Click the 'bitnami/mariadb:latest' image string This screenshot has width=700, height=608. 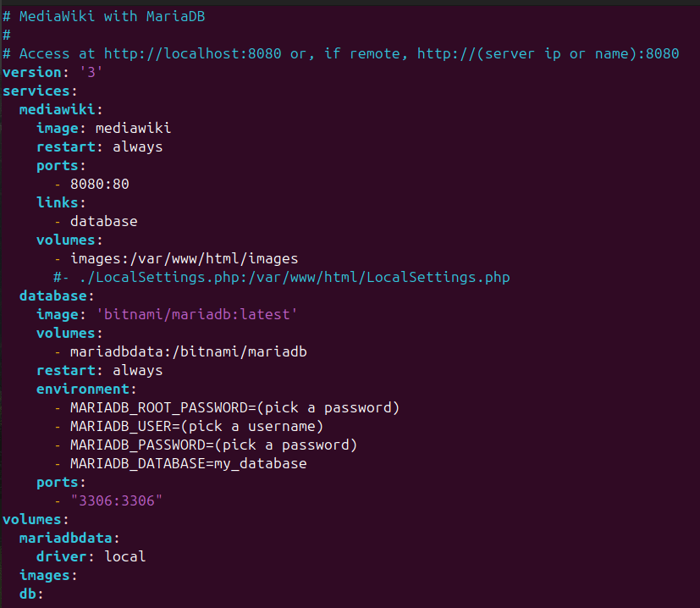click(196, 314)
